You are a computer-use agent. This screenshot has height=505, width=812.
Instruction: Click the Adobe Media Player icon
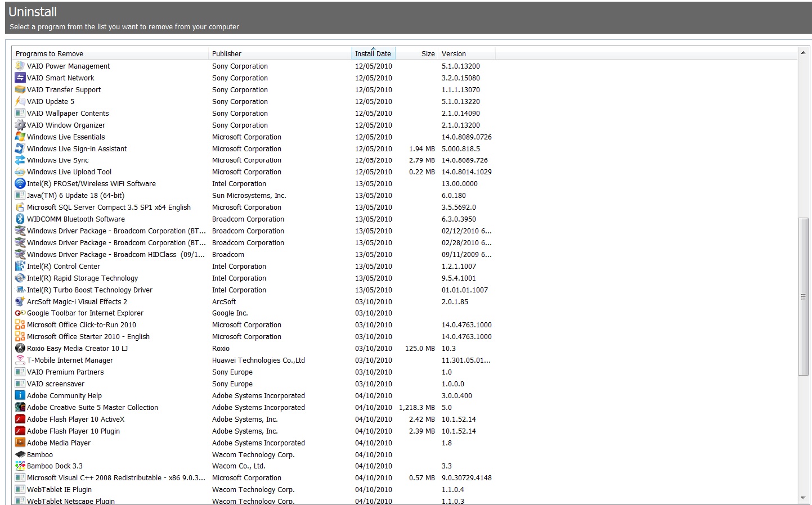coord(20,443)
